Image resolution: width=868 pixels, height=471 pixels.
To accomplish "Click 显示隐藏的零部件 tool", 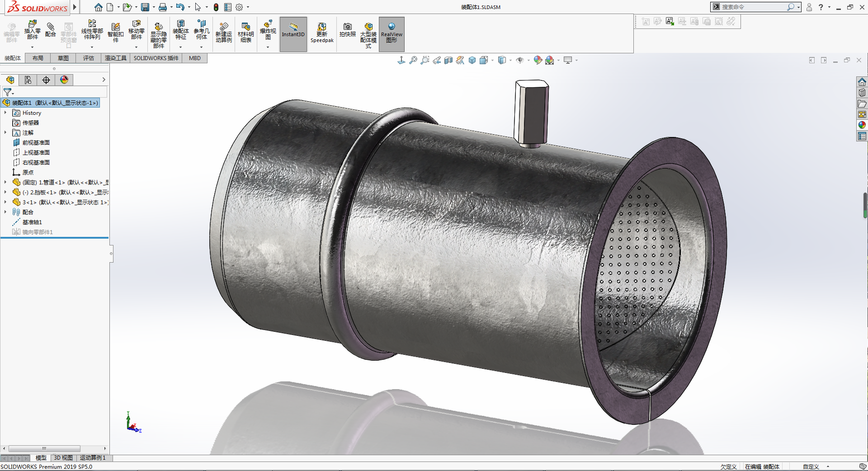I will 158,35.
